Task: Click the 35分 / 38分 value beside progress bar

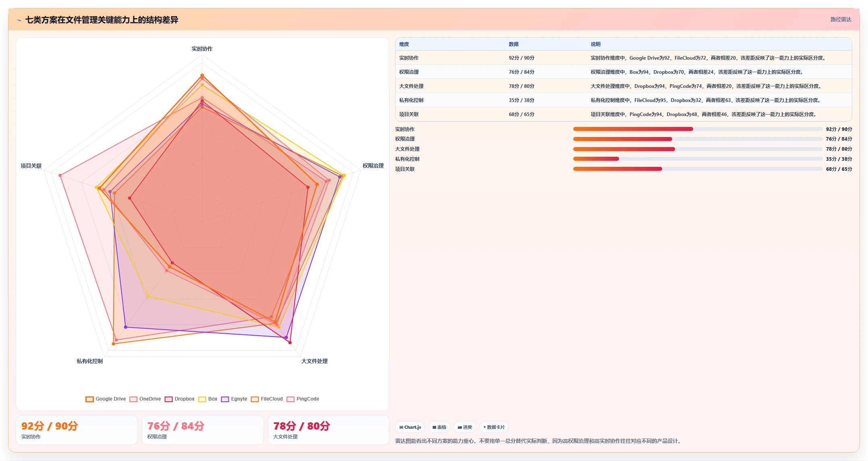Action: [x=839, y=159]
